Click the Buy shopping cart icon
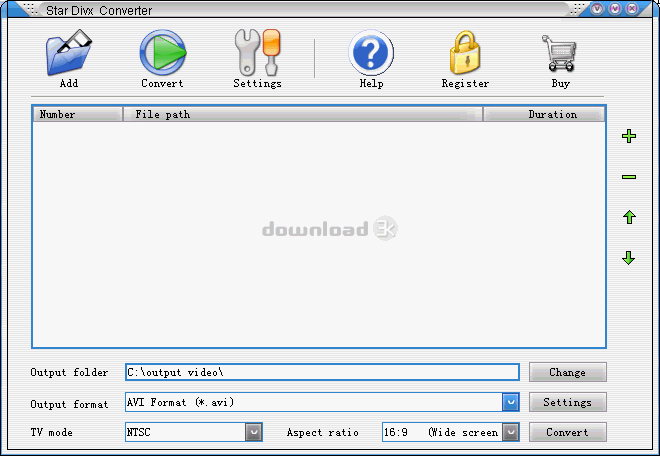 click(x=560, y=54)
